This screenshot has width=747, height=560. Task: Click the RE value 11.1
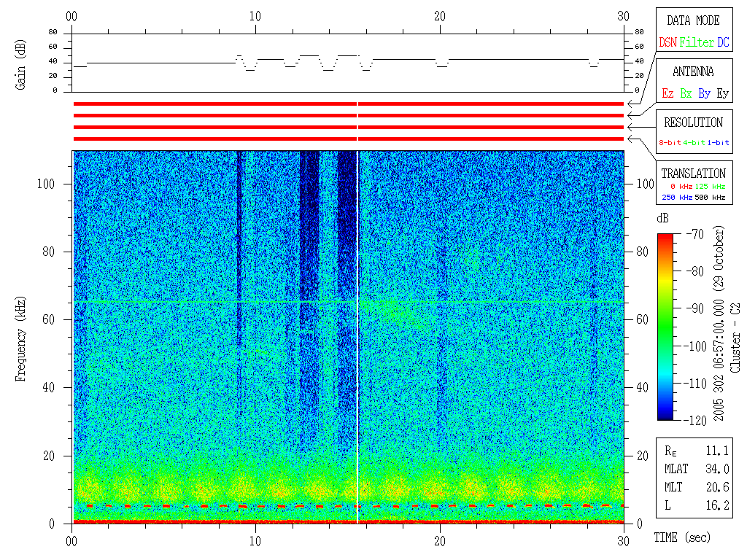coord(717,451)
